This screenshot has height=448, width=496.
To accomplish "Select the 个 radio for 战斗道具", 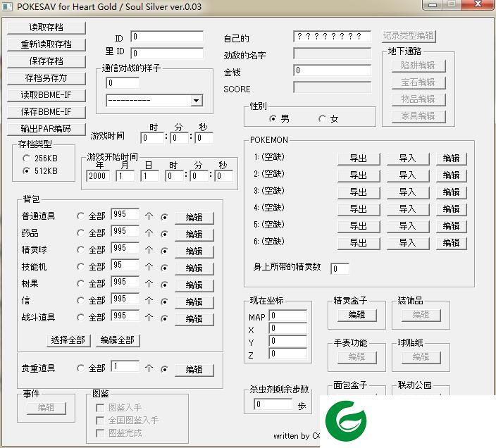I will (164, 318).
